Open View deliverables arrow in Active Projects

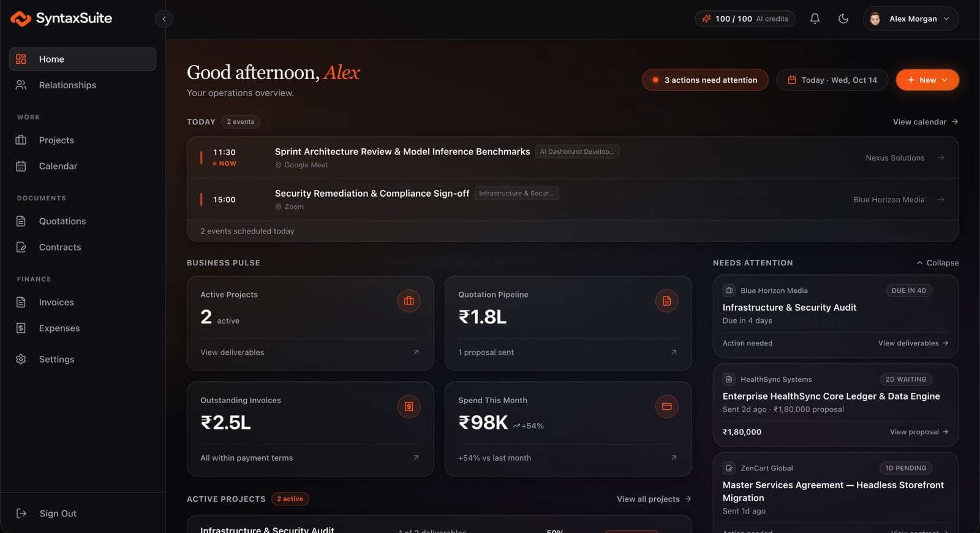tap(416, 352)
